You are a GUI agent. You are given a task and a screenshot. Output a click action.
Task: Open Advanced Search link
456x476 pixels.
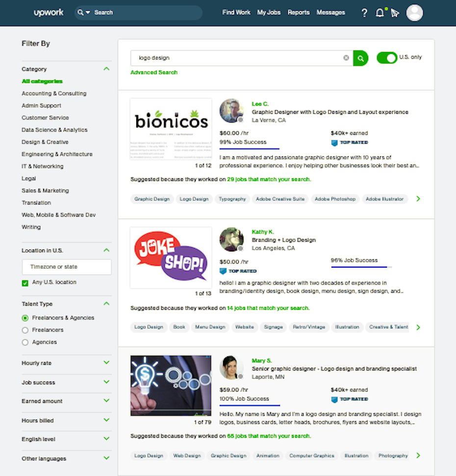153,73
